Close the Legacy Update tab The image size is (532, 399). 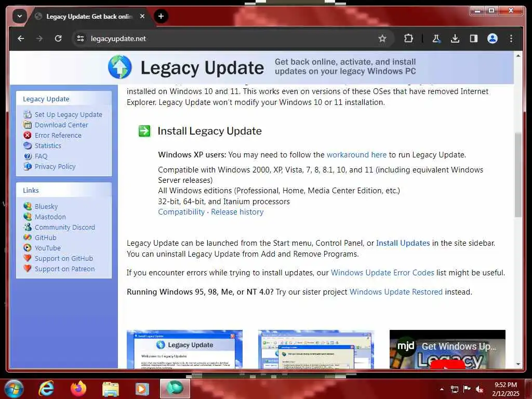coord(142,16)
